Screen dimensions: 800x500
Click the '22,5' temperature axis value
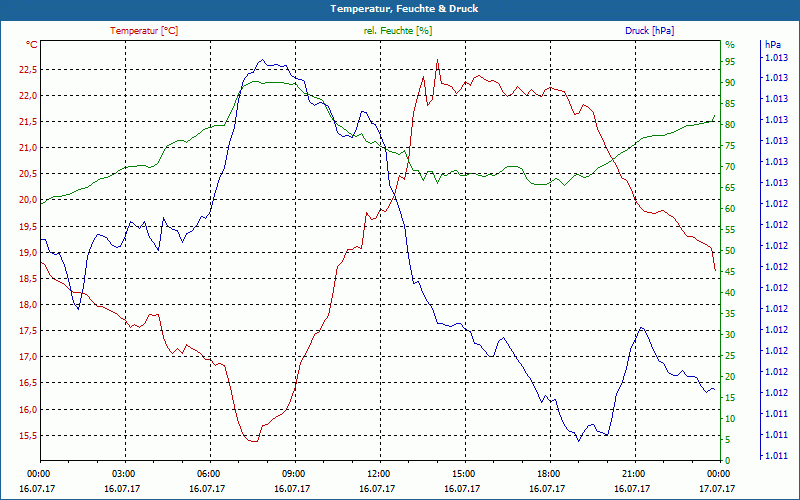pos(28,70)
